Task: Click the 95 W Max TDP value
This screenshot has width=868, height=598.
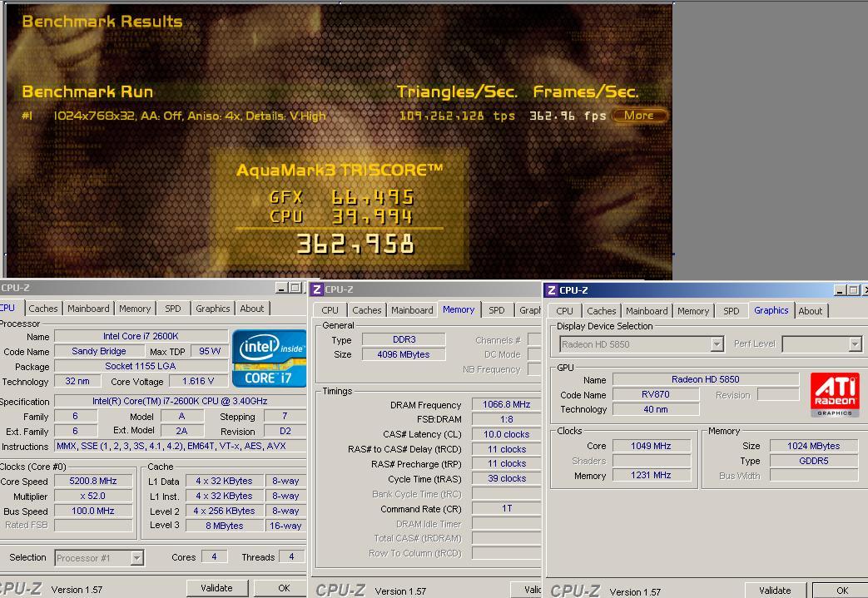Action: pos(210,351)
